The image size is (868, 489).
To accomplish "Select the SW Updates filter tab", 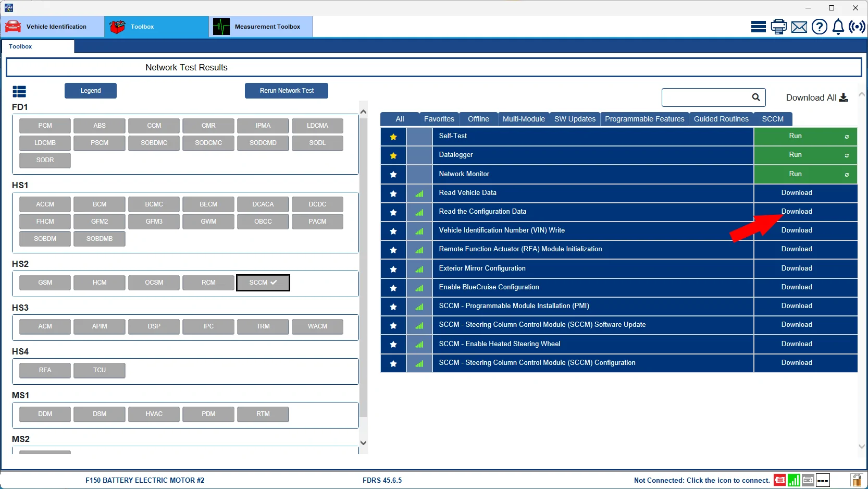I will click(575, 119).
